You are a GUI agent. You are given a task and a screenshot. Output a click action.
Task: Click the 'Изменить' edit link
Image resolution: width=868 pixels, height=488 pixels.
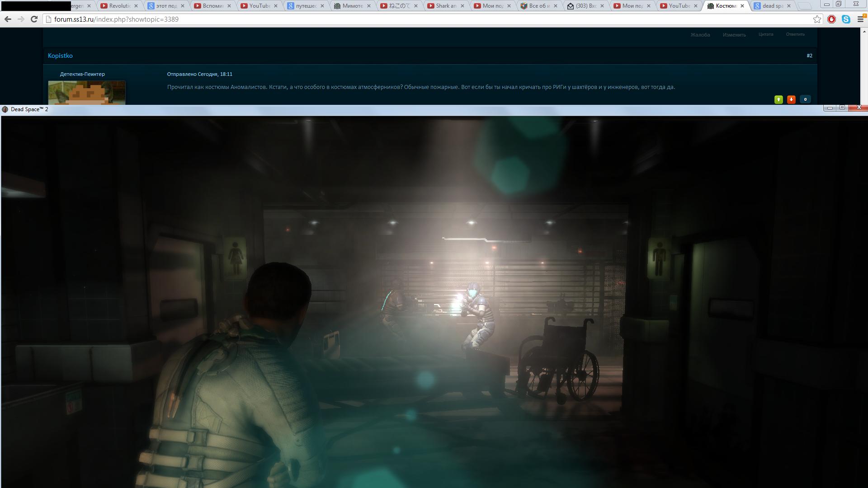click(x=734, y=35)
